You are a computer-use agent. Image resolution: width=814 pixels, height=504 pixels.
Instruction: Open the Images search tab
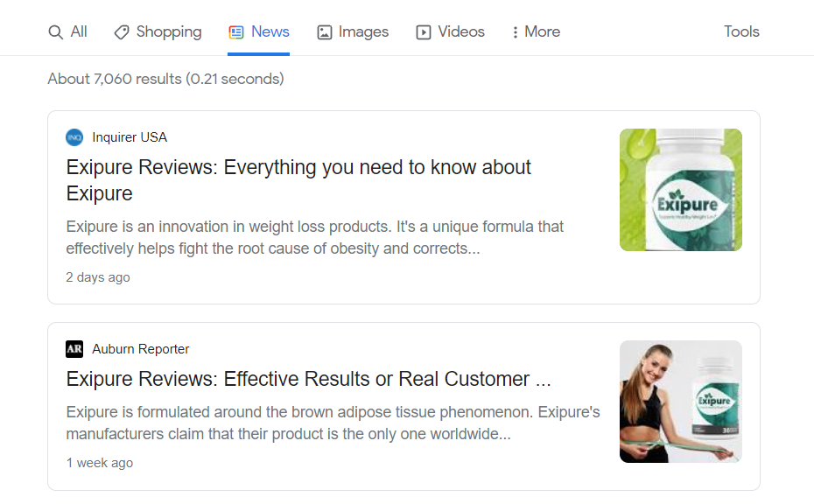[x=353, y=31]
